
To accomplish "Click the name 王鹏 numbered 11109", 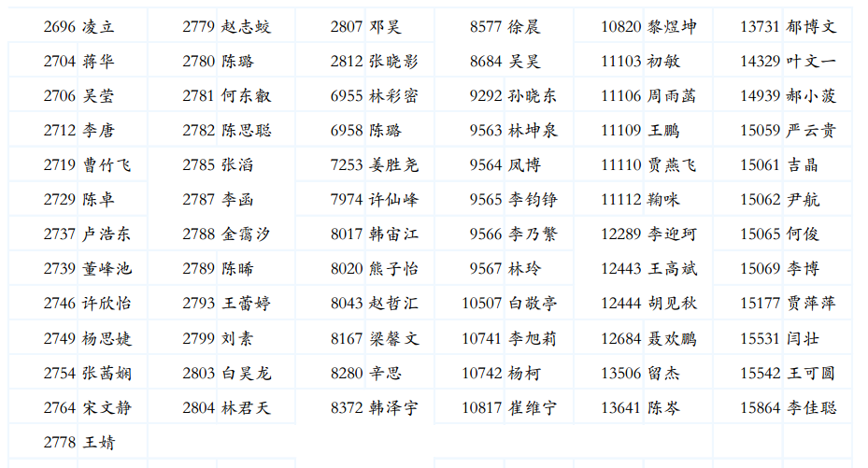I will coord(663,131).
